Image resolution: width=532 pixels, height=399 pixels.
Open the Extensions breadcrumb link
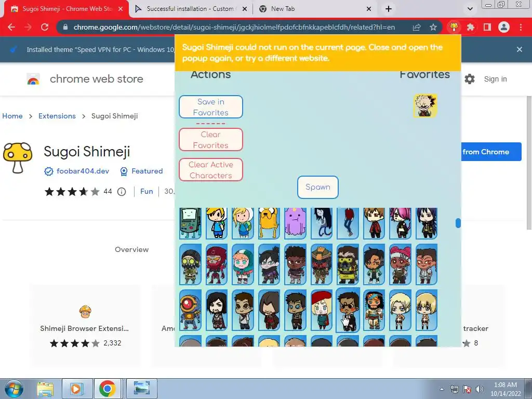pos(57,116)
